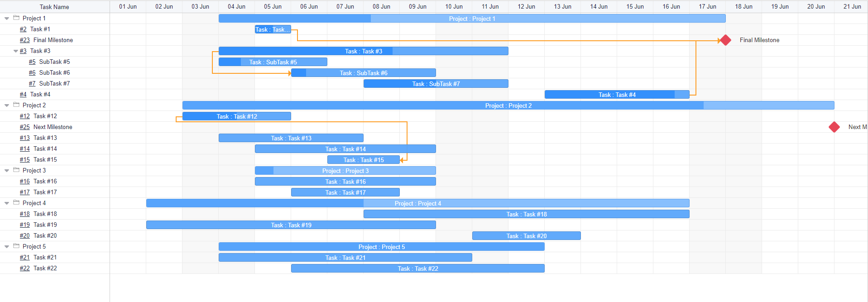
Task: Click the folder icon beside Project 1
Action: click(16, 18)
